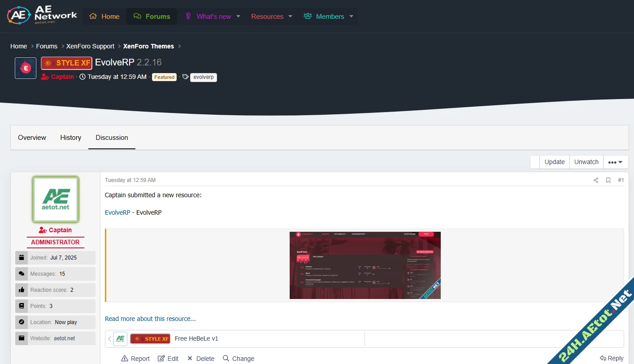
Task: Click the evolverp tag
Action: coord(203,77)
